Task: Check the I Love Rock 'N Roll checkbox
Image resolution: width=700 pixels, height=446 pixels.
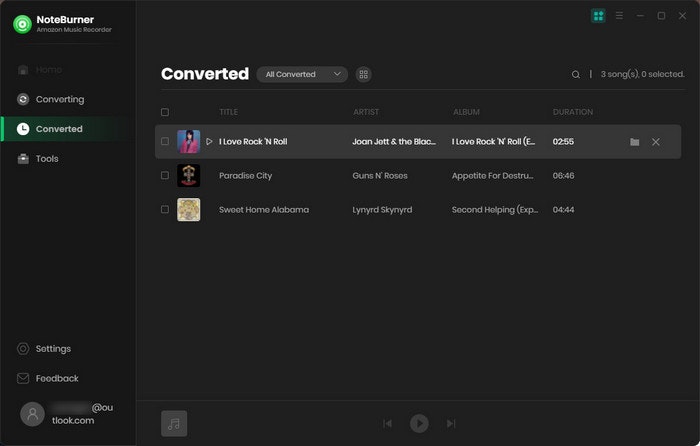Action: (x=165, y=142)
